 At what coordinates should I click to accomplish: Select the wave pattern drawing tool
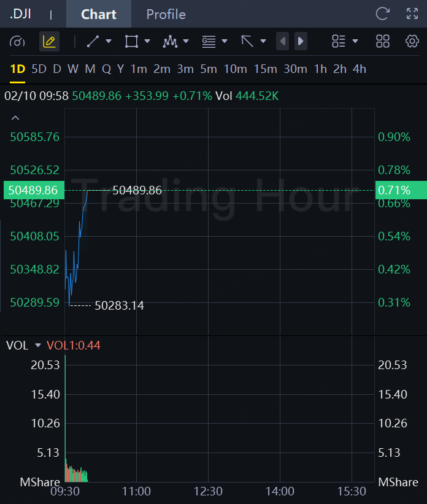coord(170,42)
